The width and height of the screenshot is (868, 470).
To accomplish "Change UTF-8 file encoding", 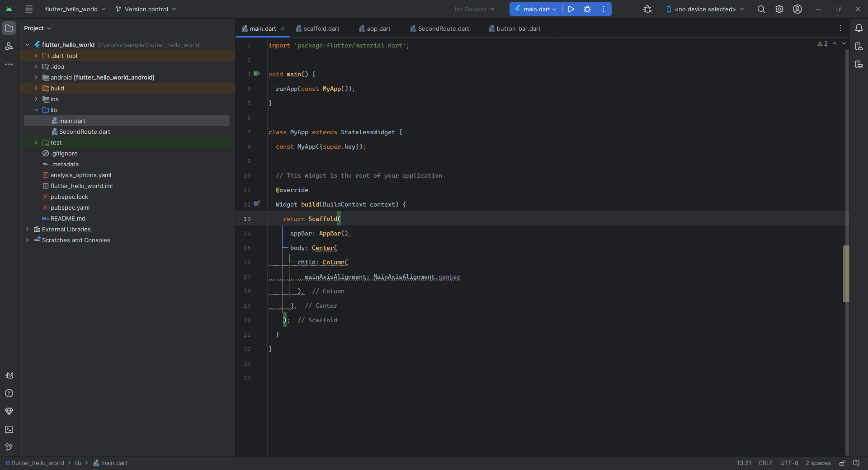I will [789, 463].
